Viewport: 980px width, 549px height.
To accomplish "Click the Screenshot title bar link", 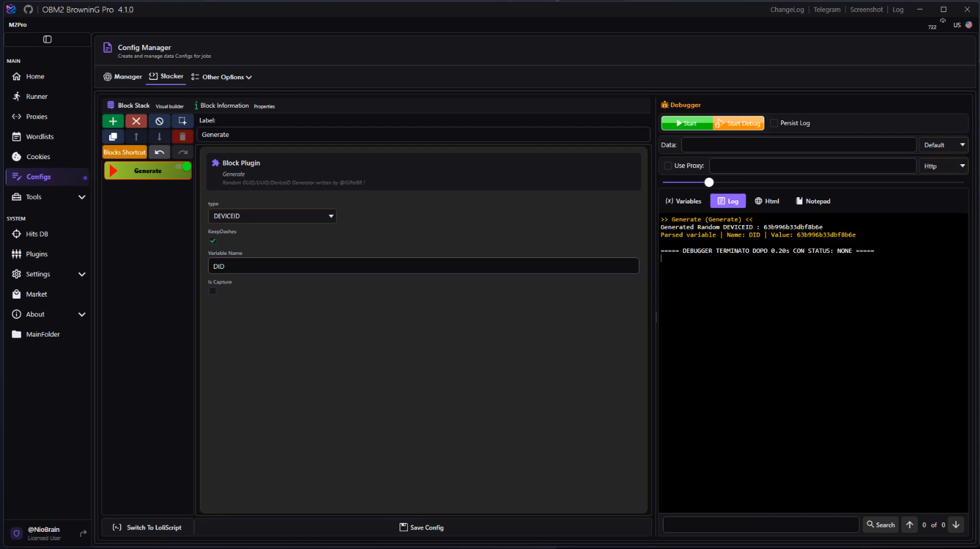I will pyautogui.click(x=866, y=10).
